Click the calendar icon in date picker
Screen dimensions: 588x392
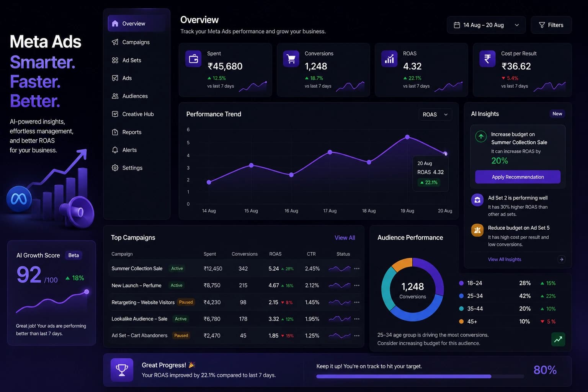click(x=457, y=25)
